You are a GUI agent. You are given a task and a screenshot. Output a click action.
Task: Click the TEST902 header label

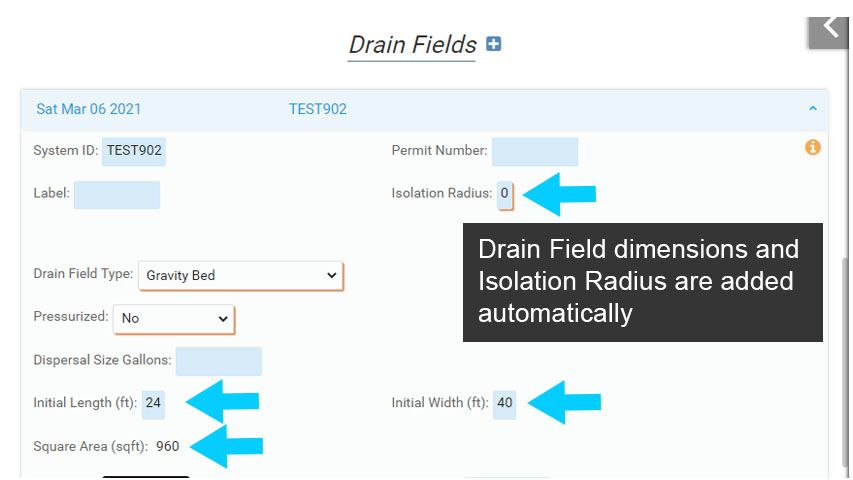317,109
